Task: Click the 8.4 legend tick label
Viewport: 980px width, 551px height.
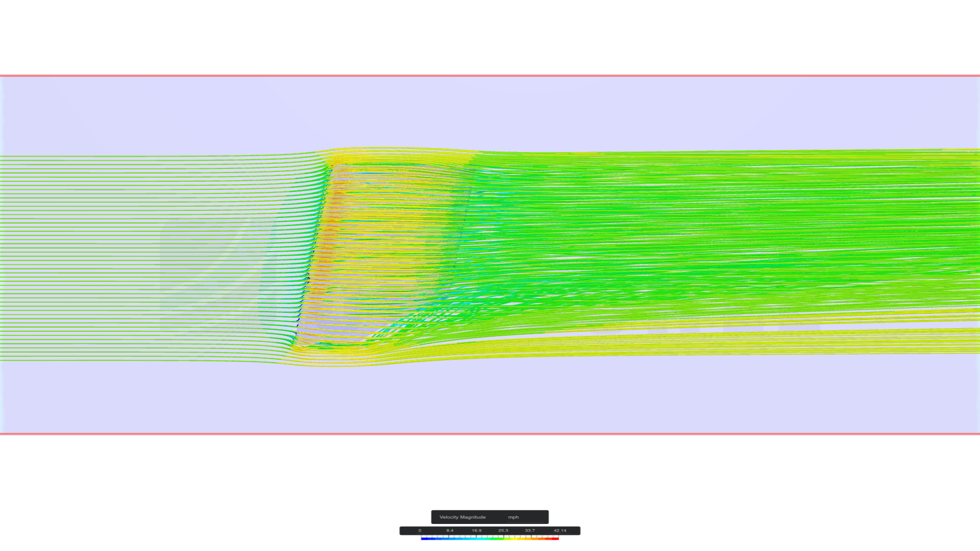Action: 450,531
